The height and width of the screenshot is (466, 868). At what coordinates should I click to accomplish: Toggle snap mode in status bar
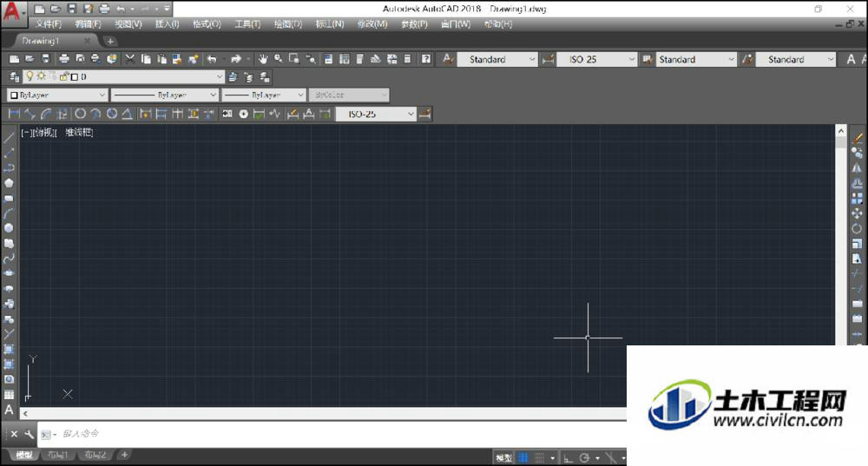tap(539, 457)
